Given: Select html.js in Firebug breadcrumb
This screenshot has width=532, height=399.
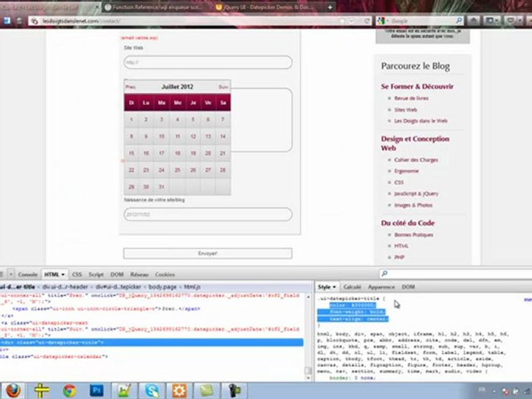Looking at the screenshot, I should [192, 287].
